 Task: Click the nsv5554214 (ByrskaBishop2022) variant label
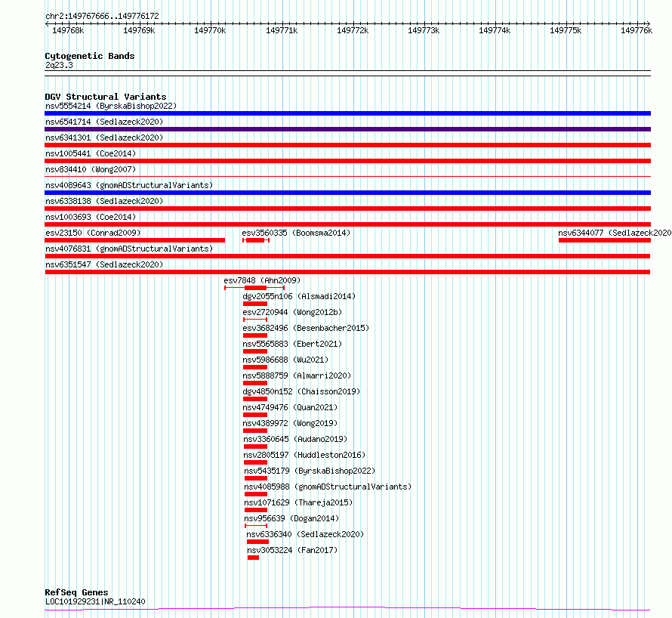tap(111, 106)
